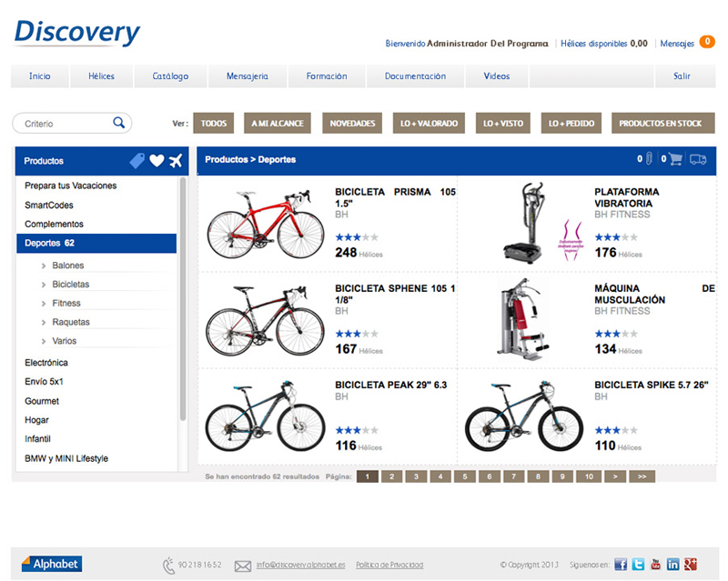
Task: Click the category list scrollbar
Action: click(x=183, y=299)
